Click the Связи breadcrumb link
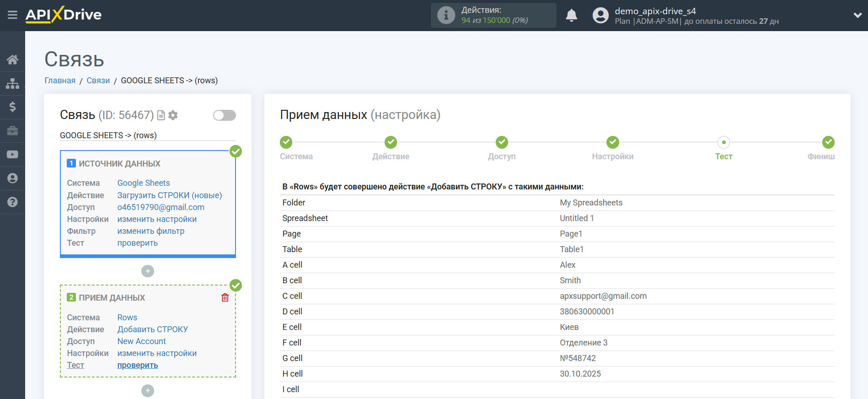The width and height of the screenshot is (868, 399). click(x=98, y=81)
